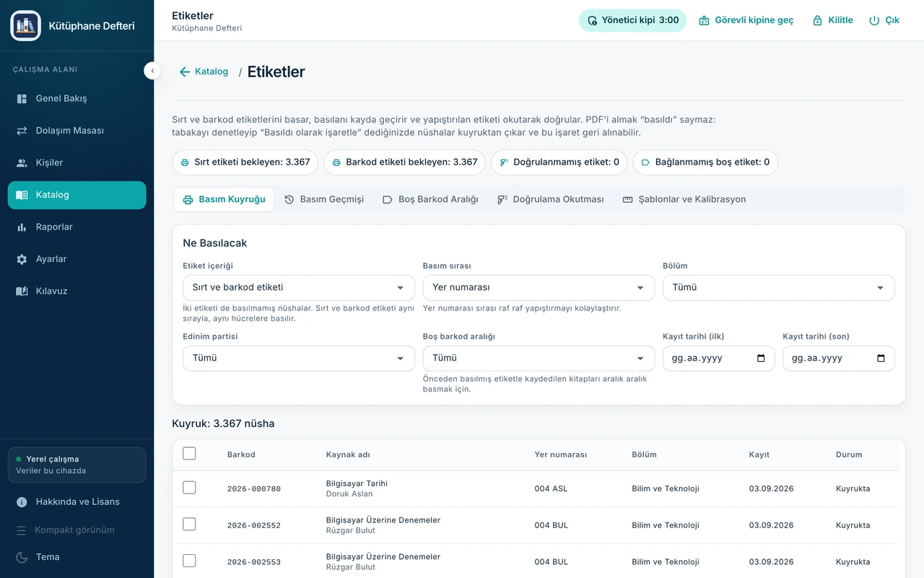Go back via the Katalog breadcrumb link
The image size is (924, 578).
click(x=204, y=72)
